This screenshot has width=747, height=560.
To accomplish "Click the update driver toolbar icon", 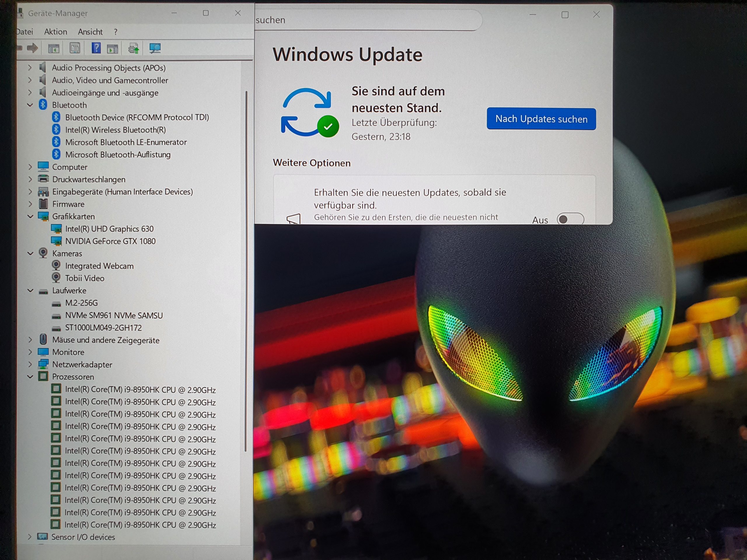I will tap(134, 49).
